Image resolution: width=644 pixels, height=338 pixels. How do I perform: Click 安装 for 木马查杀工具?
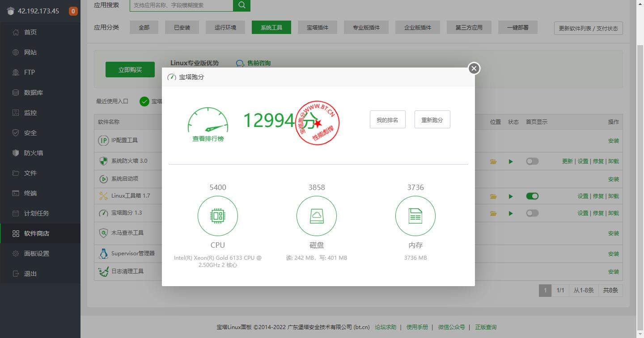(x=614, y=233)
